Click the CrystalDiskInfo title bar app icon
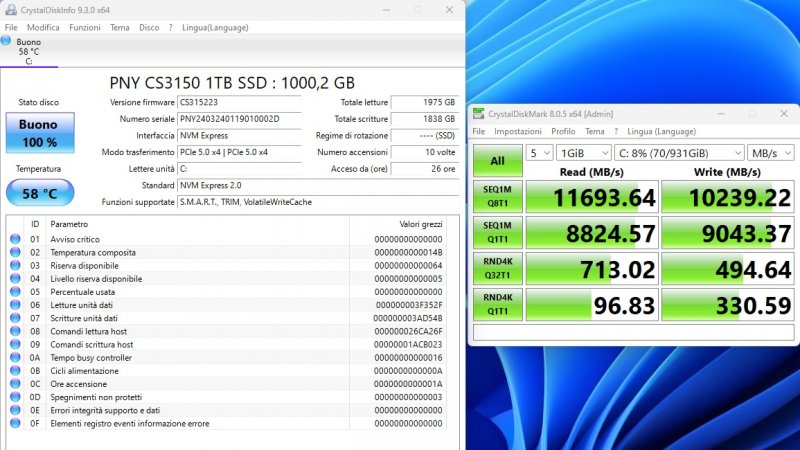Screen dimensions: 800x450 [11, 10]
